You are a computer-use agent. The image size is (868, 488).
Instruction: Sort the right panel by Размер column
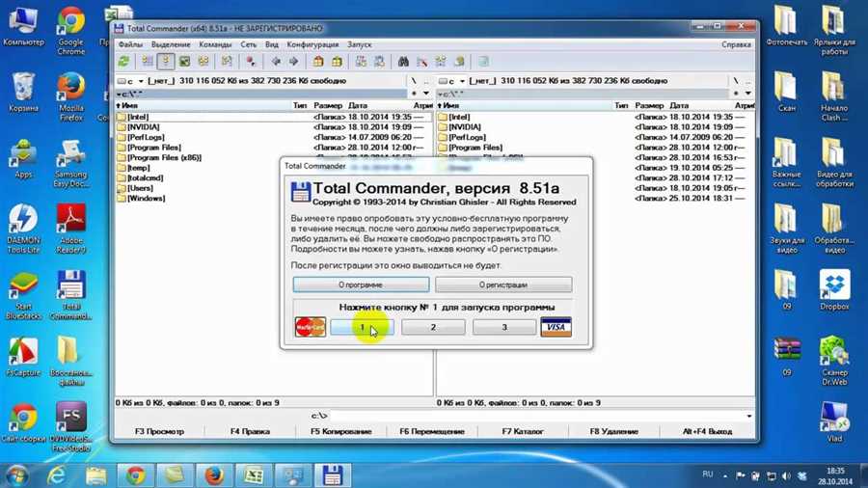[650, 105]
